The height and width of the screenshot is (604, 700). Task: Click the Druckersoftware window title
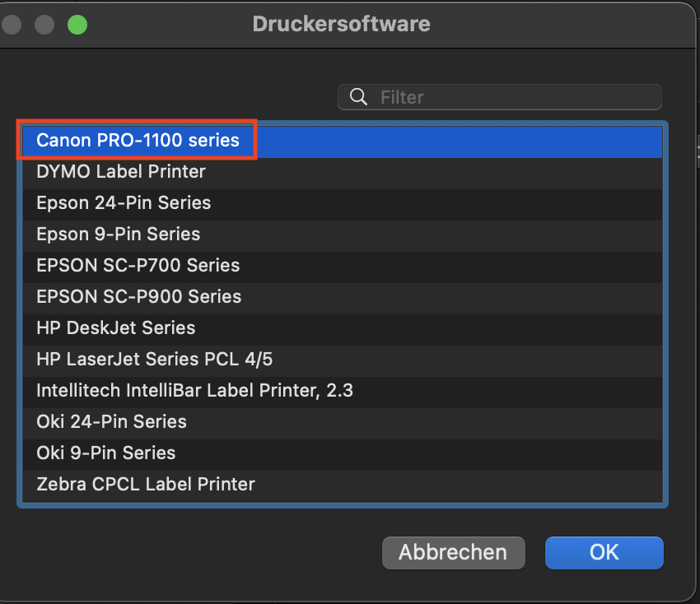(341, 24)
